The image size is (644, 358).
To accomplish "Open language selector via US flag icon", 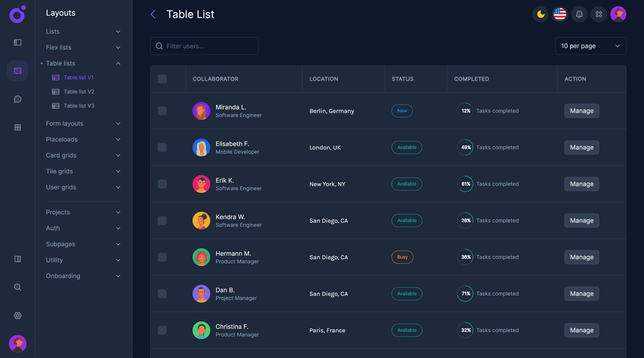I will 560,14.
